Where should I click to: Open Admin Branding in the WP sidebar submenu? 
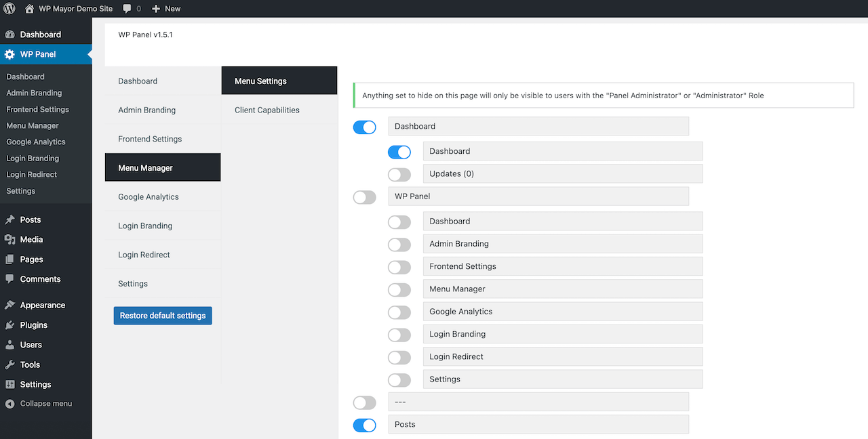(34, 93)
